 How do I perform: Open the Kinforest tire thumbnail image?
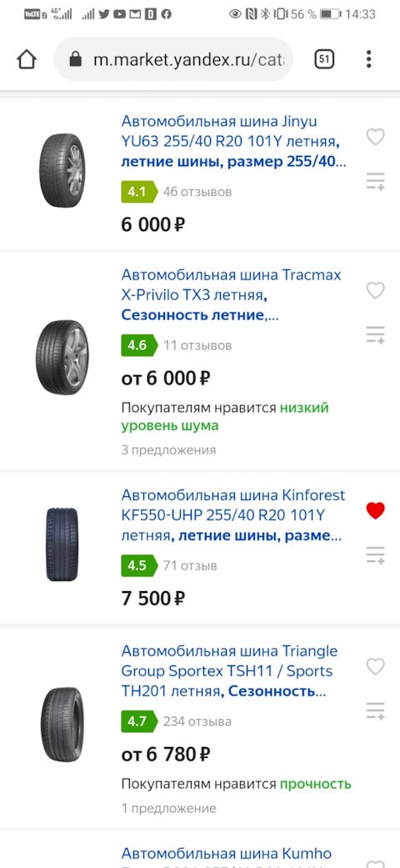click(62, 544)
